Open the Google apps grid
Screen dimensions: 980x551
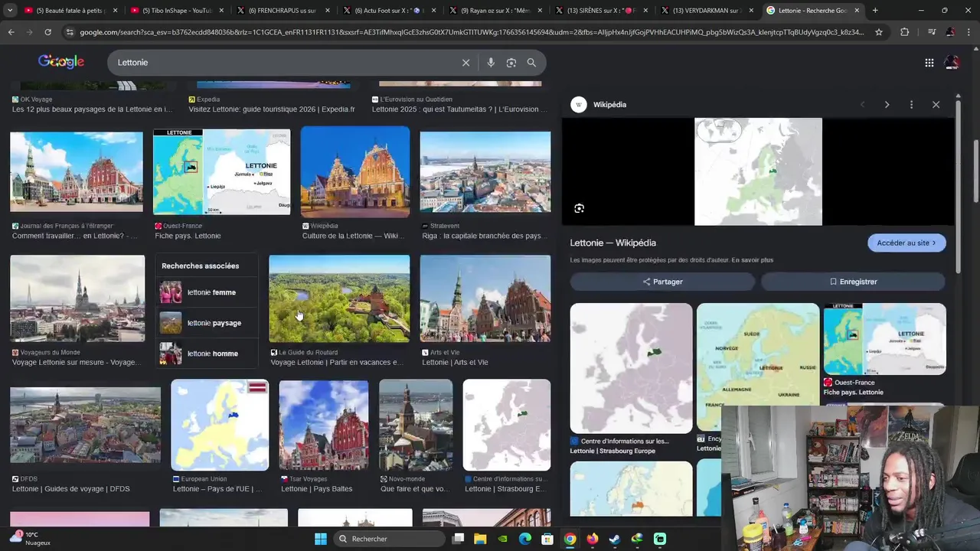coord(929,63)
